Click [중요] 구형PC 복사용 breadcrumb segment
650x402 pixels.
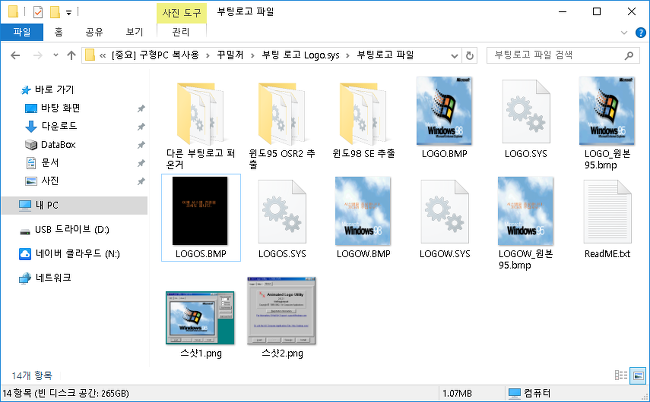(x=155, y=55)
